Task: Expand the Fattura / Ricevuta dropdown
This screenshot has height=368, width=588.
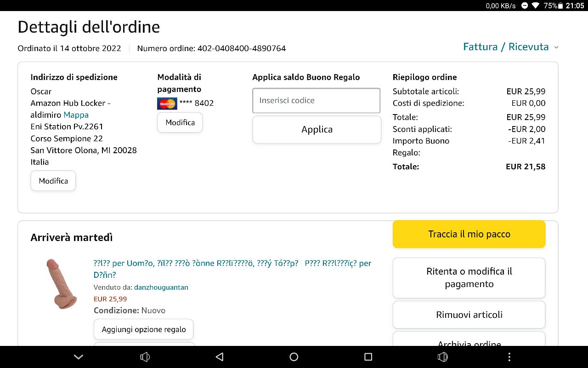Action: pos(511,47)
